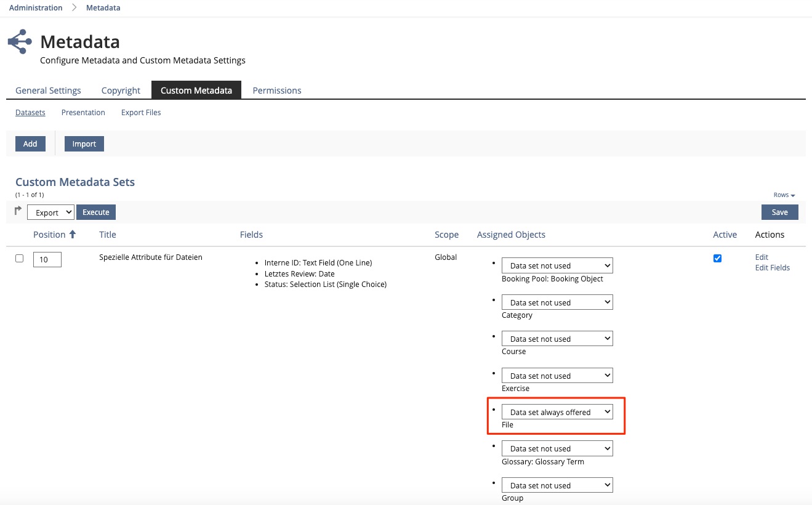Click the Metadata share-nodes icon
812x505 pixels.
[x=20, y=42]
